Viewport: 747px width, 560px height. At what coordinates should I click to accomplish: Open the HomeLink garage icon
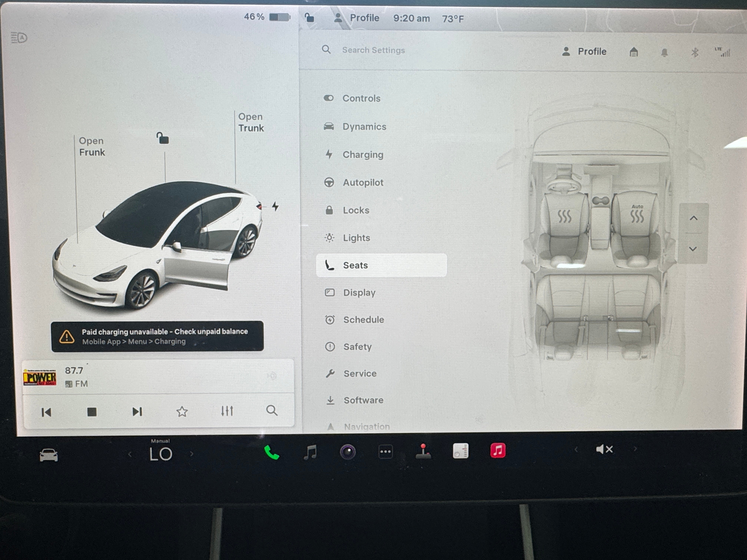pyautogui.click(x=634, y=52)
